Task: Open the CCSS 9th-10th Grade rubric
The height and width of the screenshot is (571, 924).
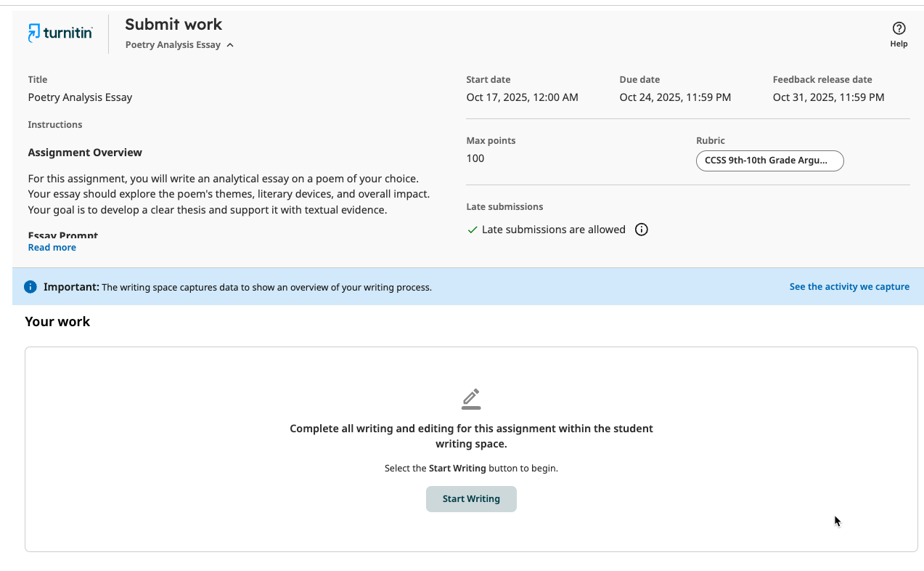Action: [769, 160]
